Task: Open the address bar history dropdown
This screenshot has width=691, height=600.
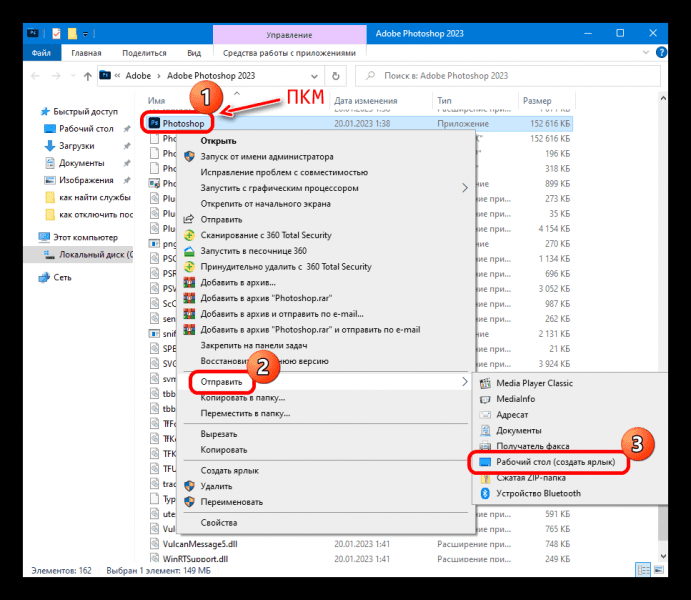Action: tap(314, 76)
